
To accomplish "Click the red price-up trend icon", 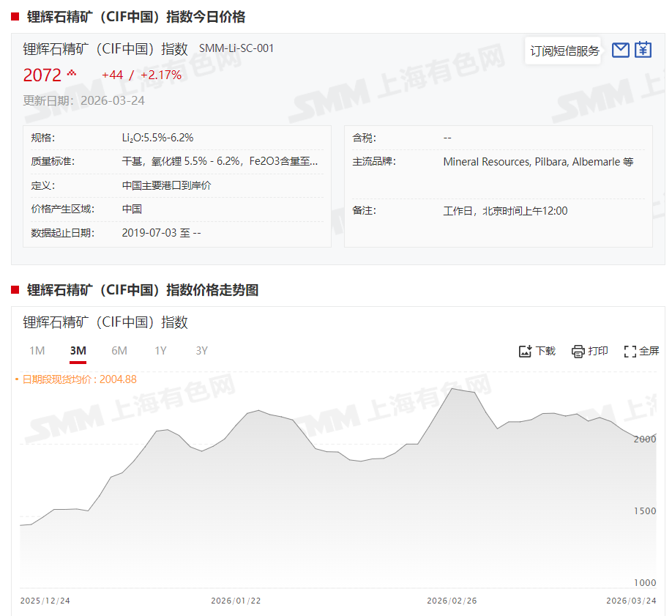I will [72, 73].
